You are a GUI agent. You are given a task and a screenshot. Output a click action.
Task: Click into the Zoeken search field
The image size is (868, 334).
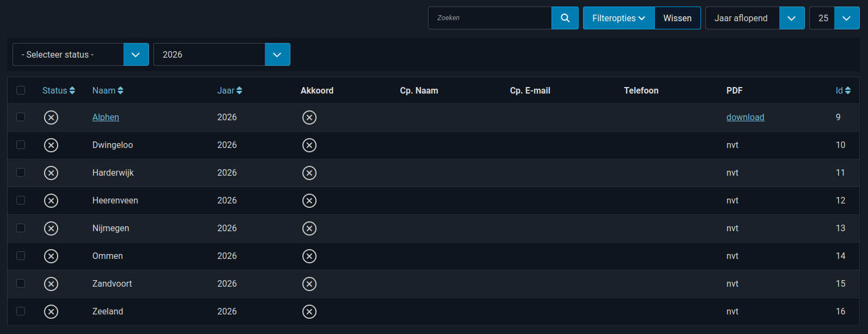[489, 18]
